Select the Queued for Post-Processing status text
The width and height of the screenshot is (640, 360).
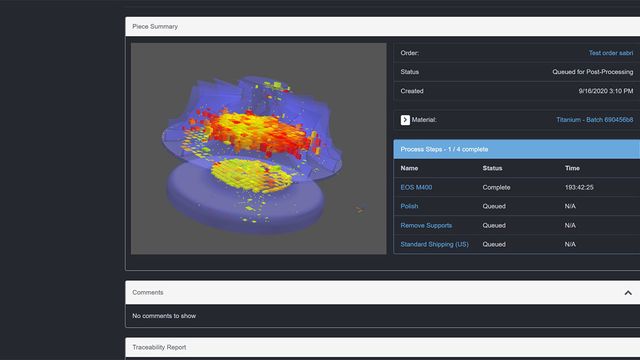(x=593, y=72)
